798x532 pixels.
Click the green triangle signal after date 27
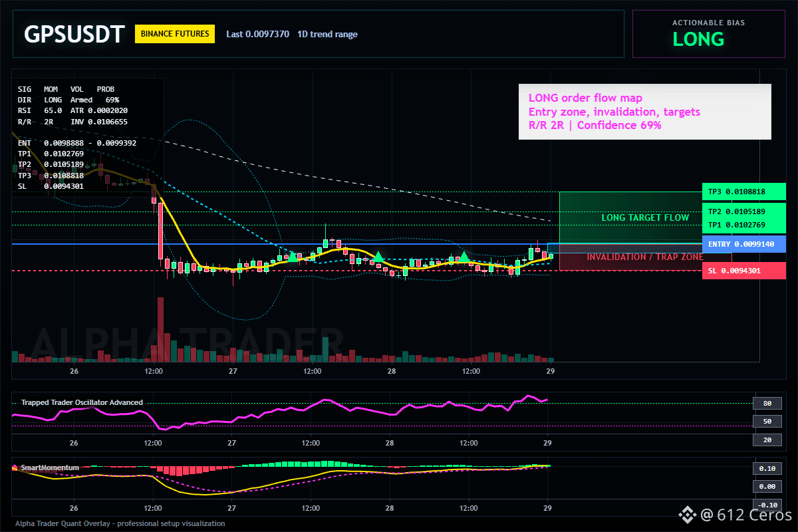coord(292,257)
